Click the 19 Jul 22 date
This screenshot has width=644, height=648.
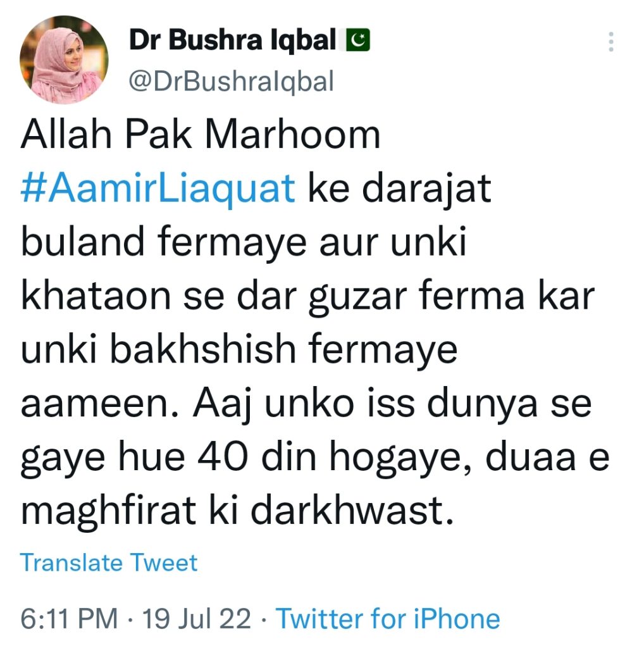click(x=197, y=619)
